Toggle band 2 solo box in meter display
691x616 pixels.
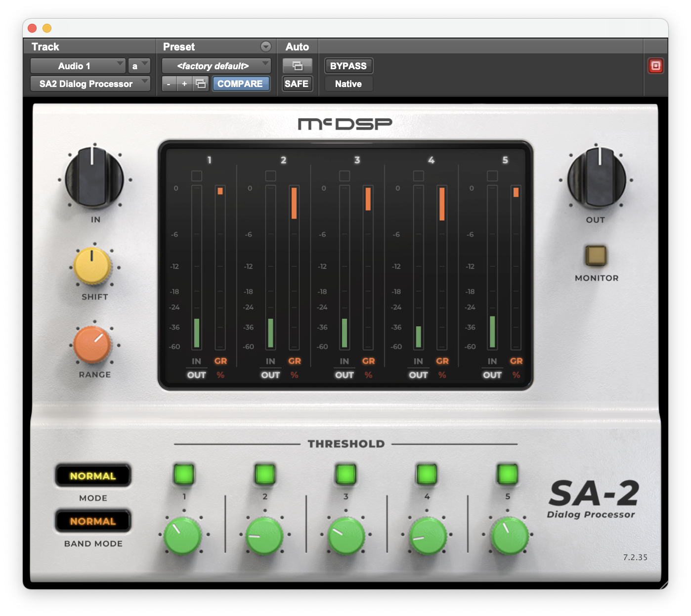tap(270, 176)
